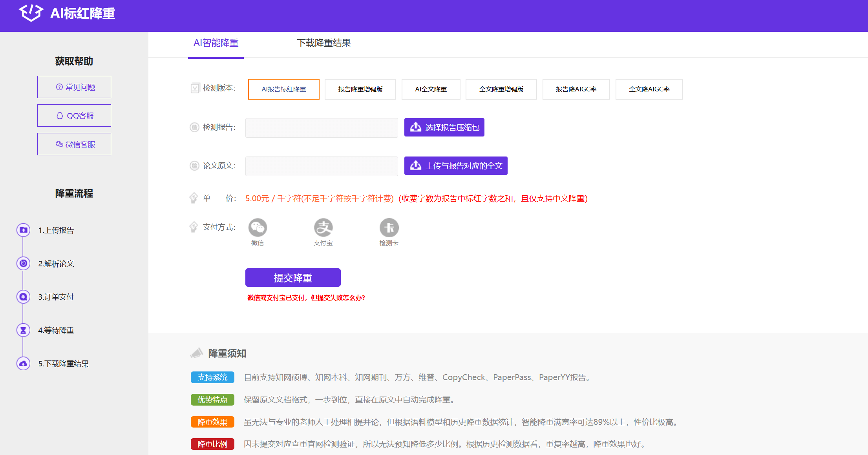Viewport: 868px width, 455px height.
Task: Click the 4.等待降重 hourglass icon
Action: [24, 330]
